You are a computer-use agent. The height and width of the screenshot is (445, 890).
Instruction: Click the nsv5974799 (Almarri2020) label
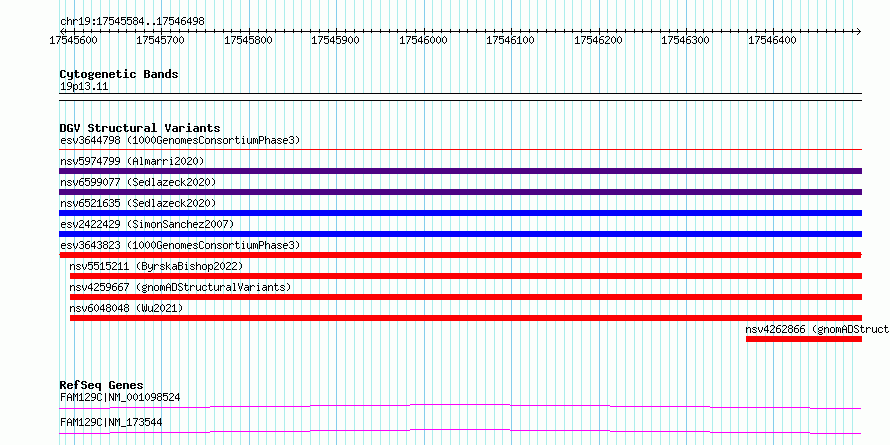coord(132,161)
